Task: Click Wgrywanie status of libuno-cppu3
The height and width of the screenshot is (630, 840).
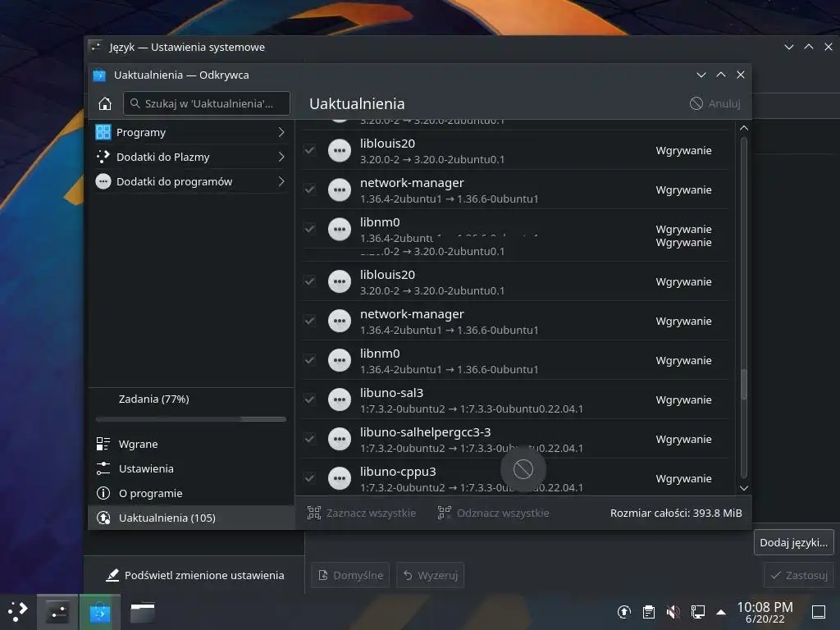Action: coord(683,478)
